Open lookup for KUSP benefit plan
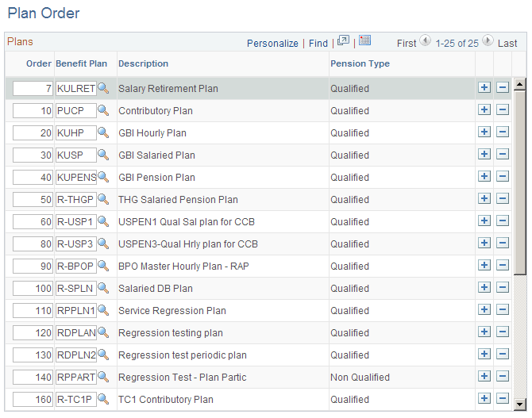Screen dimensions: 532x418 point(103,155)
